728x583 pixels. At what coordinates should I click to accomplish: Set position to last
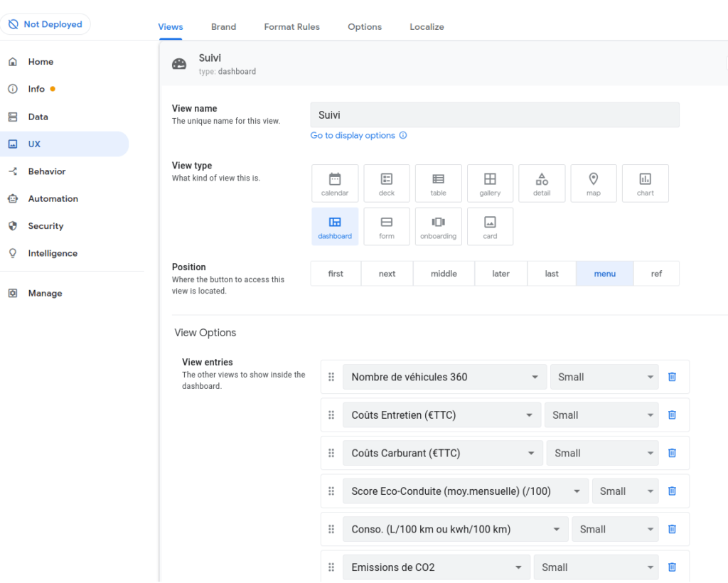[552, 274]
